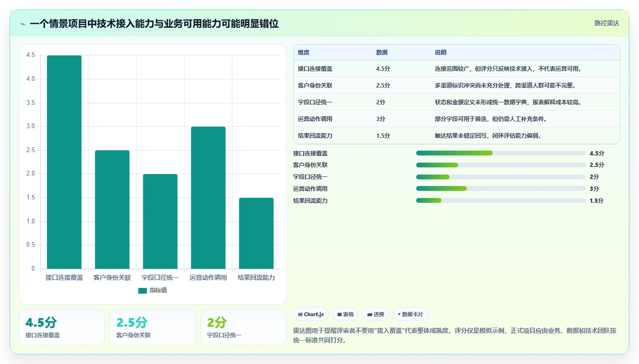Toggle the 指标值 legend color box
Screen dimensions: 639x364
click(143, 290)
